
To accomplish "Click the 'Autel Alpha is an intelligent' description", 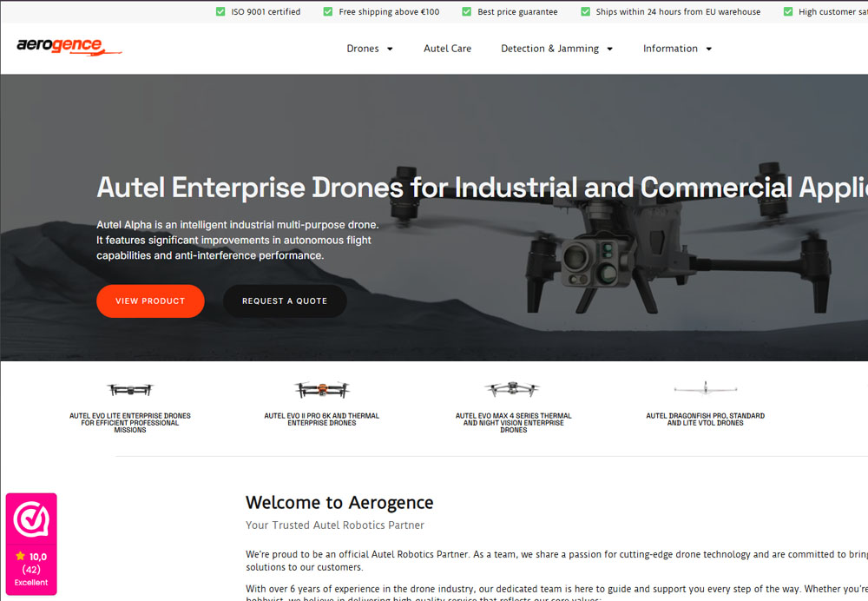I will pyautogui.click(x=238, y=240).
